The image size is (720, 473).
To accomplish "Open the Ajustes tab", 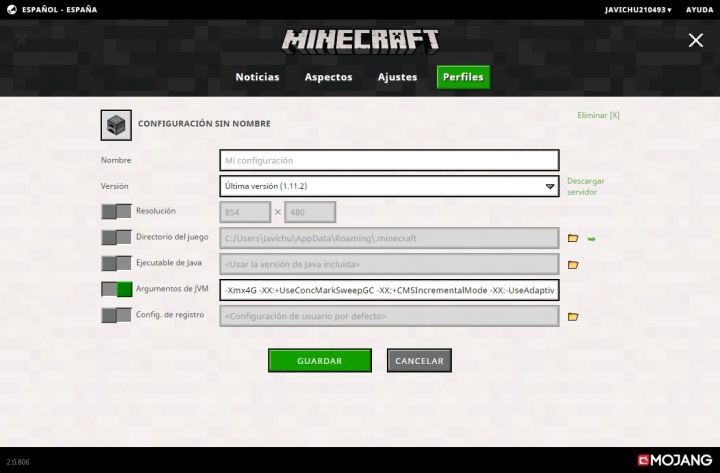I will (x=397, y=77).
